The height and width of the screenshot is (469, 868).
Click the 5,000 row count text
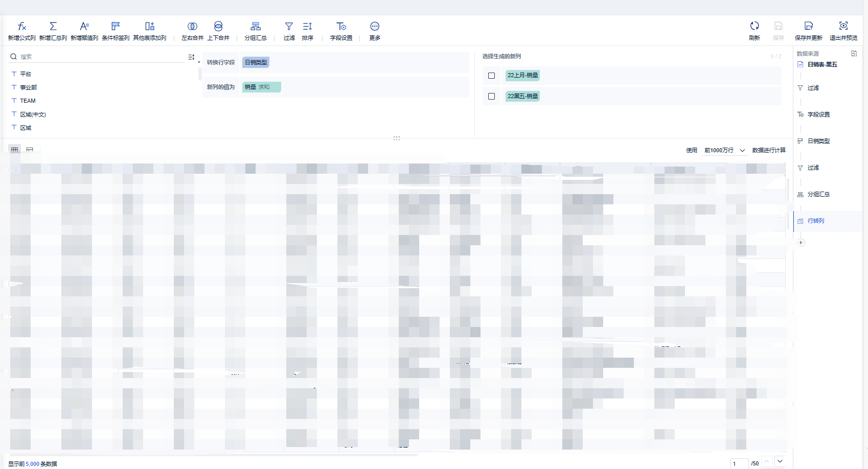point(33,464)
